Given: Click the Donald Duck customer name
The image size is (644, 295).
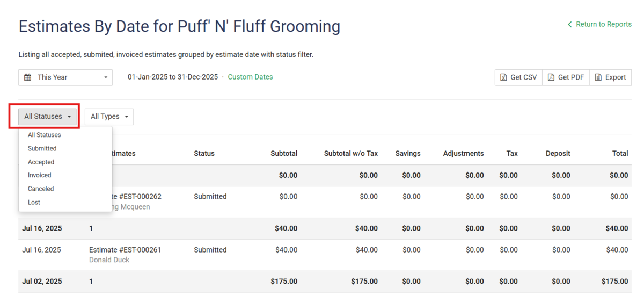Looking at the screenshot, I should (x=109, y=260).
